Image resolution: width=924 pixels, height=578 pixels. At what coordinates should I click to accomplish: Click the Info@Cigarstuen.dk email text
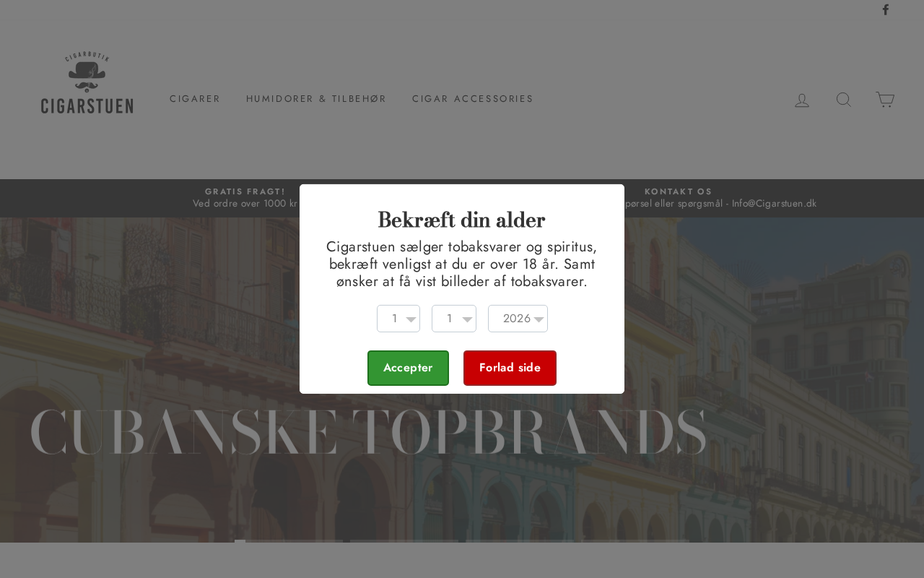click(x=774, y=204)
